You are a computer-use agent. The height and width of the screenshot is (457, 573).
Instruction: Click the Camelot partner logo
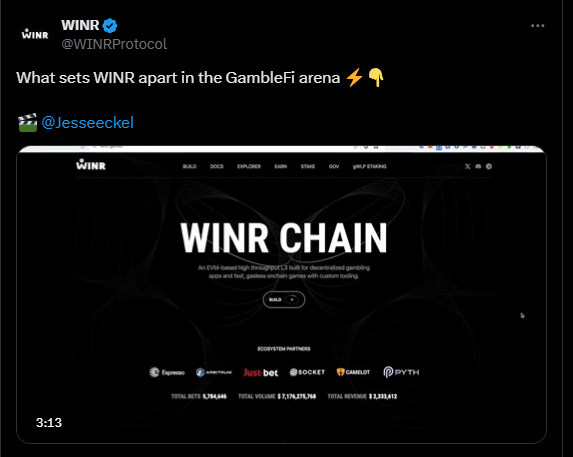click(353, 372)
